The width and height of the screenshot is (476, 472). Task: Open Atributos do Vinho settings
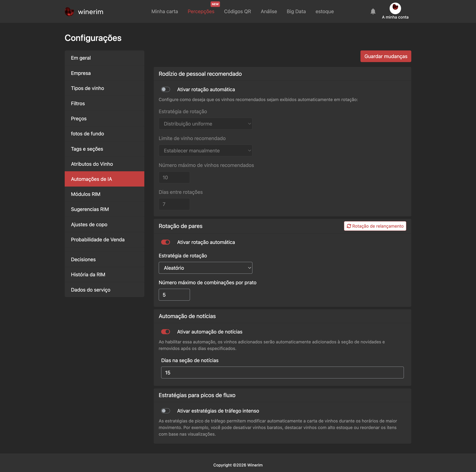pos(104,164)
